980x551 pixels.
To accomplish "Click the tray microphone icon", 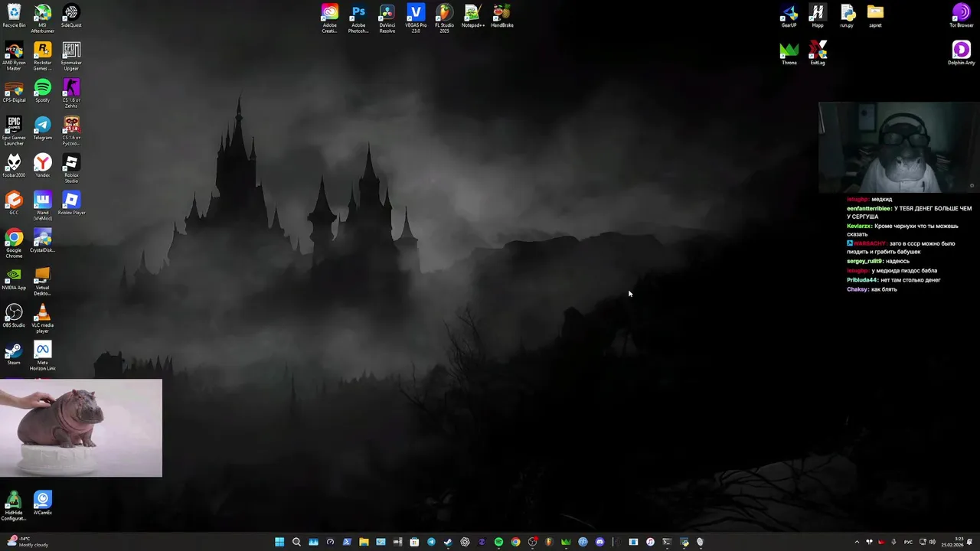I will 893,542.
